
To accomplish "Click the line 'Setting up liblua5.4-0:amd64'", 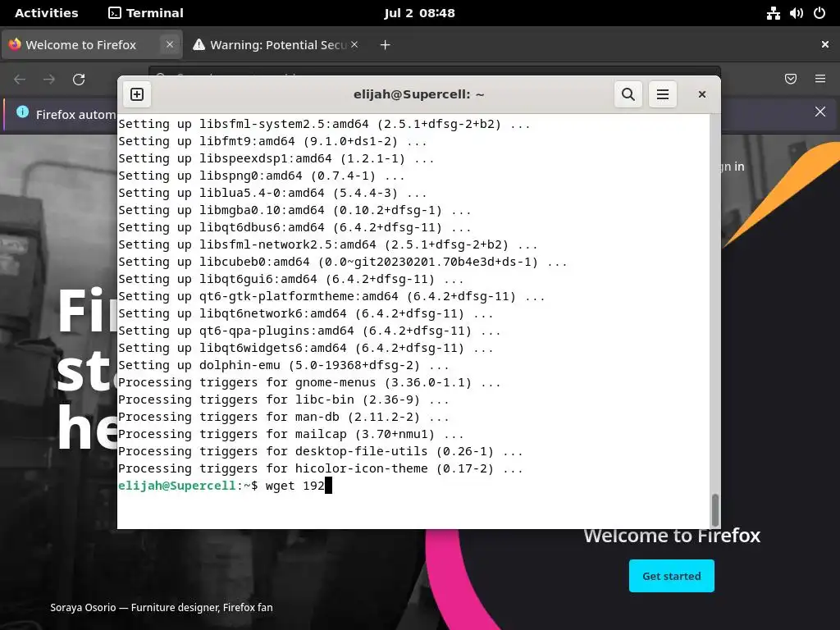I will point(272,192).
